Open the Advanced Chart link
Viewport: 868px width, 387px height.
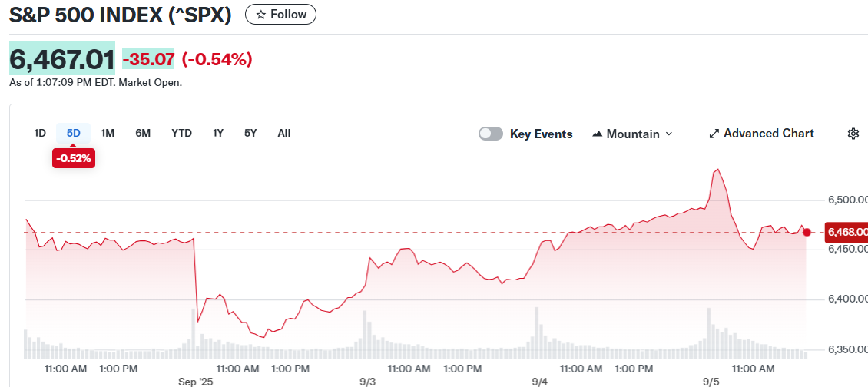[761, 134]
